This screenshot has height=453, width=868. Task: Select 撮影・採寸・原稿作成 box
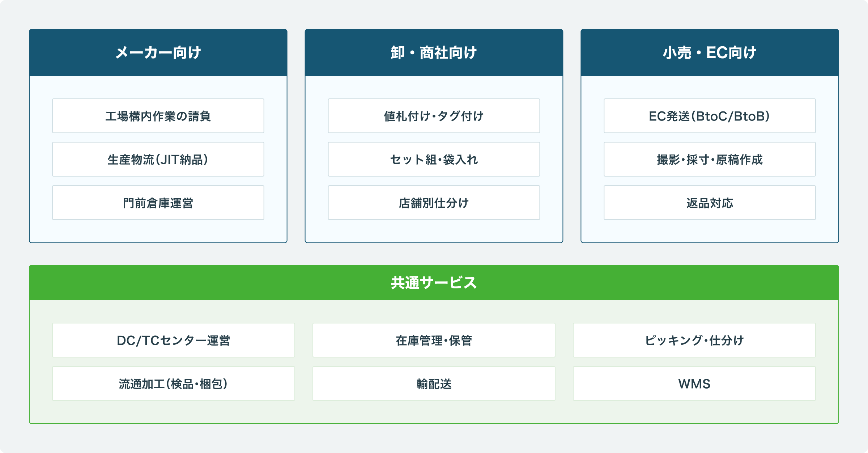click(x=709, y=160)
